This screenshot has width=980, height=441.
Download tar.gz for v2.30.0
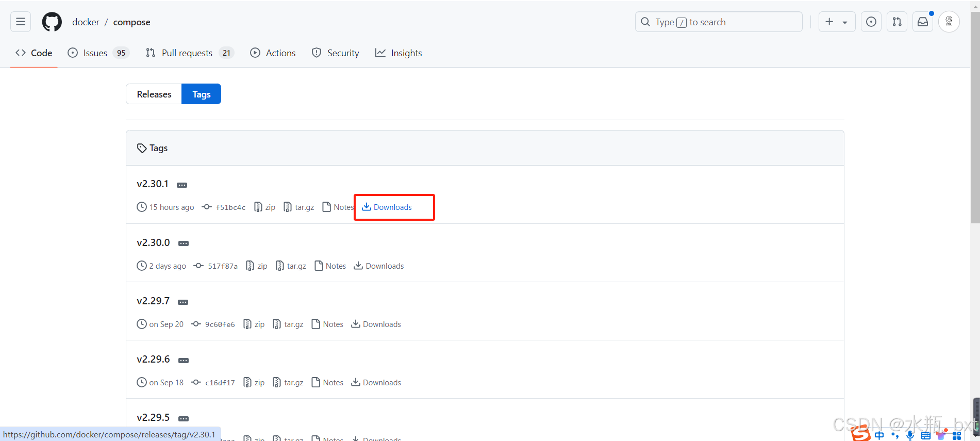click(291, 266)
